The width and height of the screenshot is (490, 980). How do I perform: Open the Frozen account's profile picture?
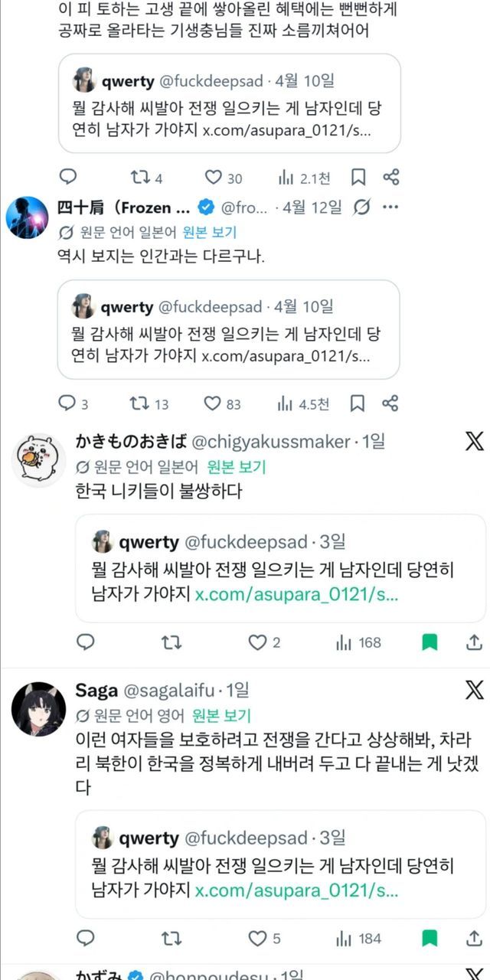pyautogui.click(x=28, y=217)
